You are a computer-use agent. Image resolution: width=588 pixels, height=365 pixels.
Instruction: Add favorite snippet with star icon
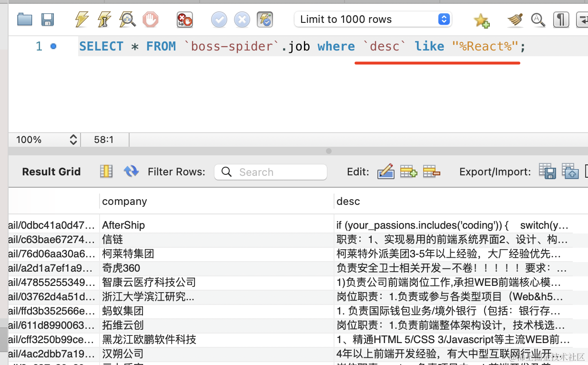point(482,20)
